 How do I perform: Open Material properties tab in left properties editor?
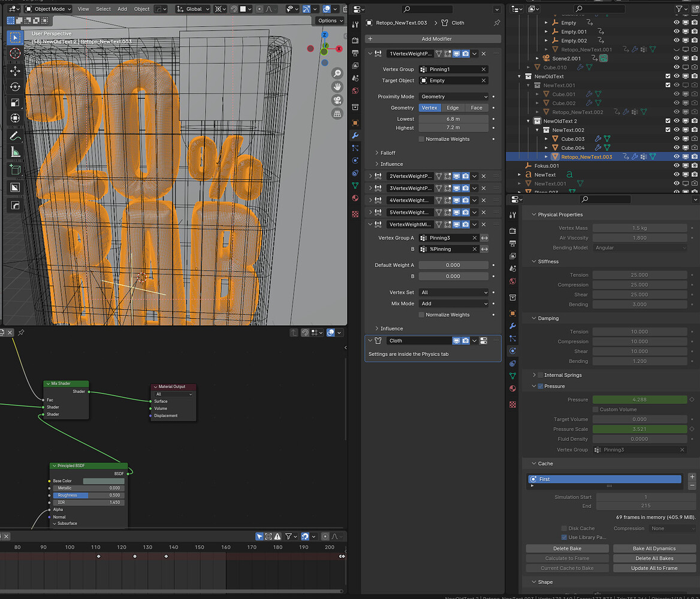(x=355, y=198)
